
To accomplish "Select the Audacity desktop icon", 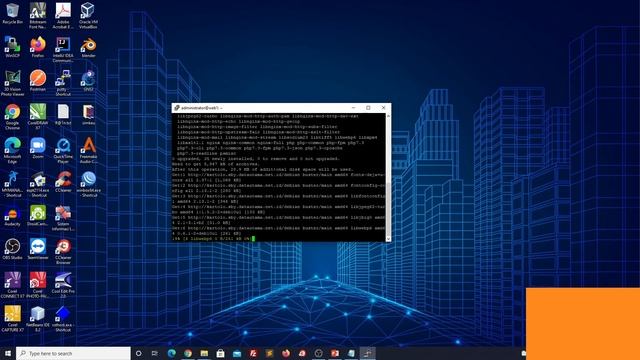I will click(x=12, y=216).
